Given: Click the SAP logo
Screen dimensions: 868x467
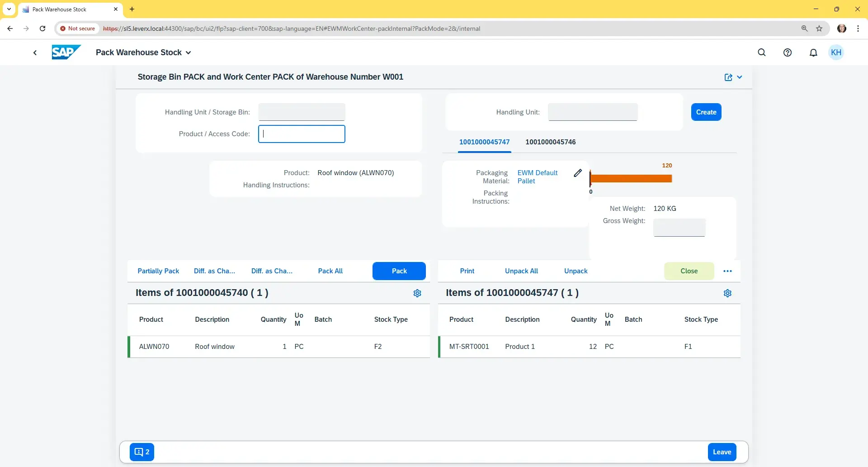Looking at the screenshot, I should point(66,52).
